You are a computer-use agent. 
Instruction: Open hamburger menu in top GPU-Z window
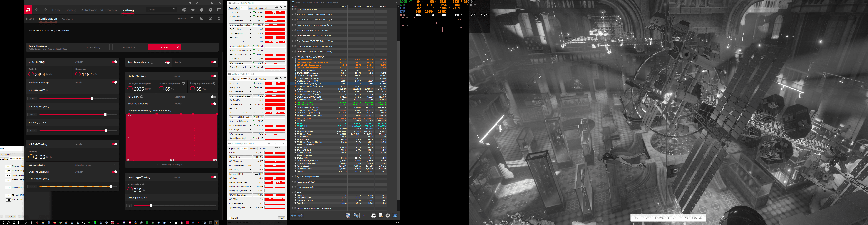pyautogui.click(x=284, y=7)
